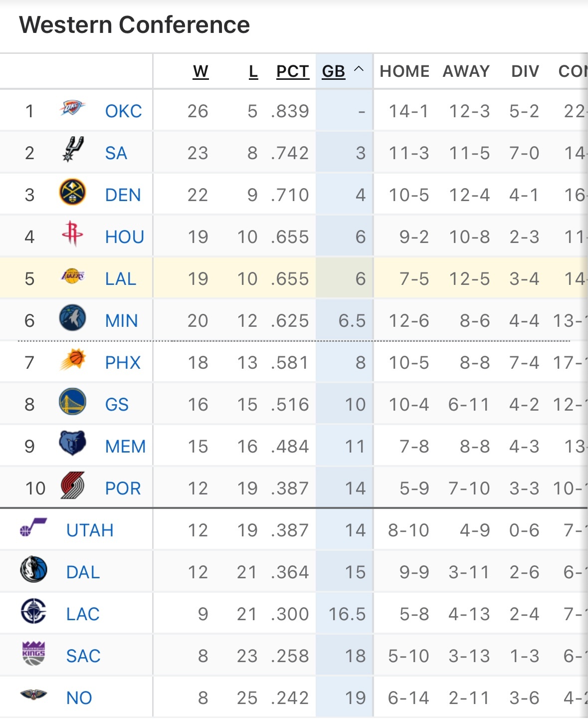Click the SAC team name link
588x724 pixels.
tap(83, 656)
